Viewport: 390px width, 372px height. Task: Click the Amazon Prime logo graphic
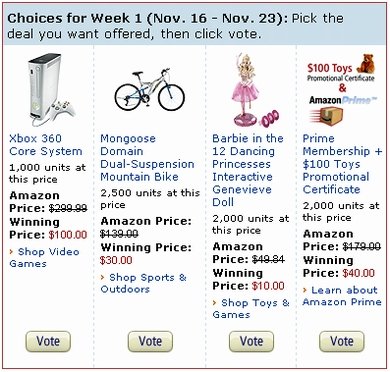[343, 100]
